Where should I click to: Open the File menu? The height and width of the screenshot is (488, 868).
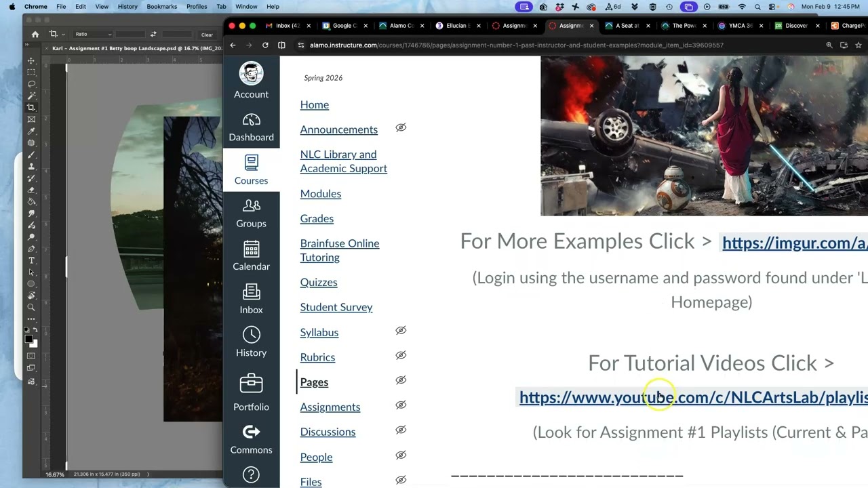coord(61,7)
